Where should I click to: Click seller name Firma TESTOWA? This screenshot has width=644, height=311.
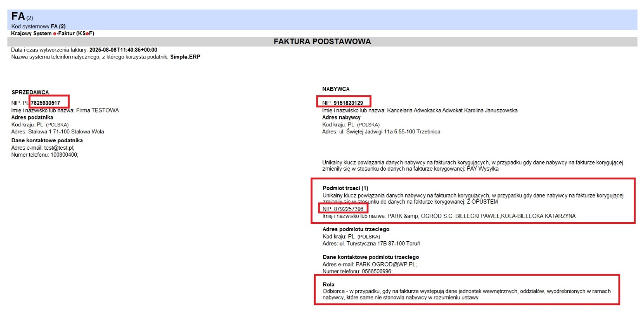[x=98, y=110]
